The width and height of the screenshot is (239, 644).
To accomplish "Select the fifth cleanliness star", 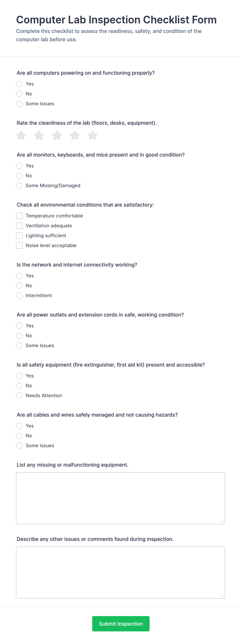I will [93, 135].
